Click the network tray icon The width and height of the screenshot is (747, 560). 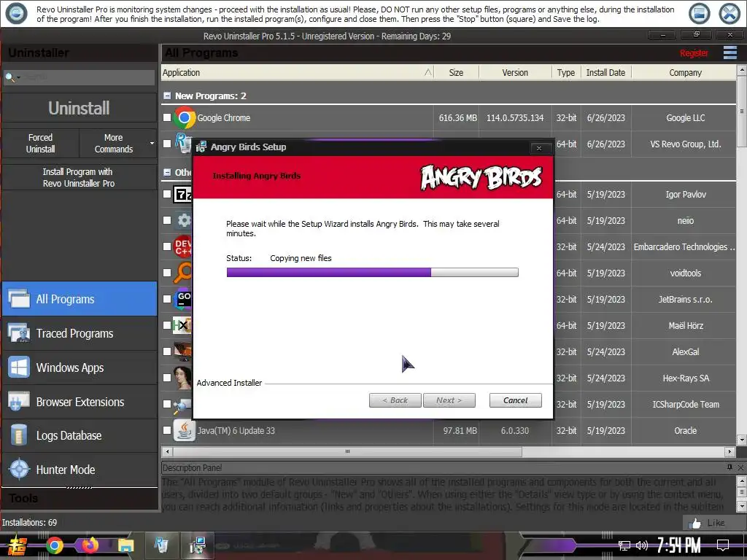pos(624,545)
